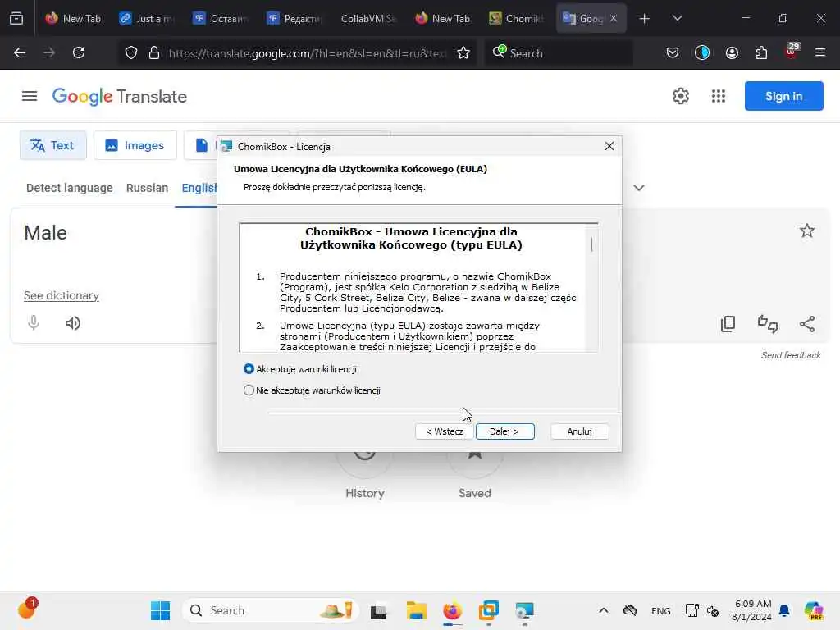The height and width of the screenshot is (630, 840).
Task: Switch to the first New Tab
Action: point(73,19)
